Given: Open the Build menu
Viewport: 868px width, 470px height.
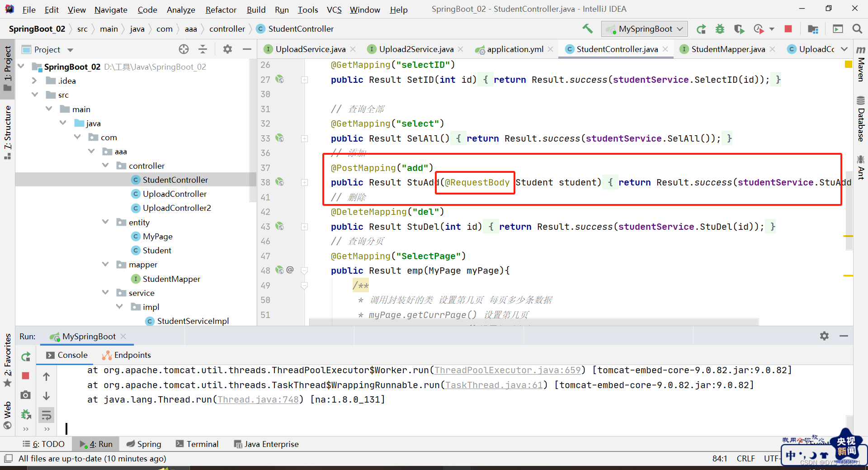Looking at the screenshot, I should coord(256,9).
